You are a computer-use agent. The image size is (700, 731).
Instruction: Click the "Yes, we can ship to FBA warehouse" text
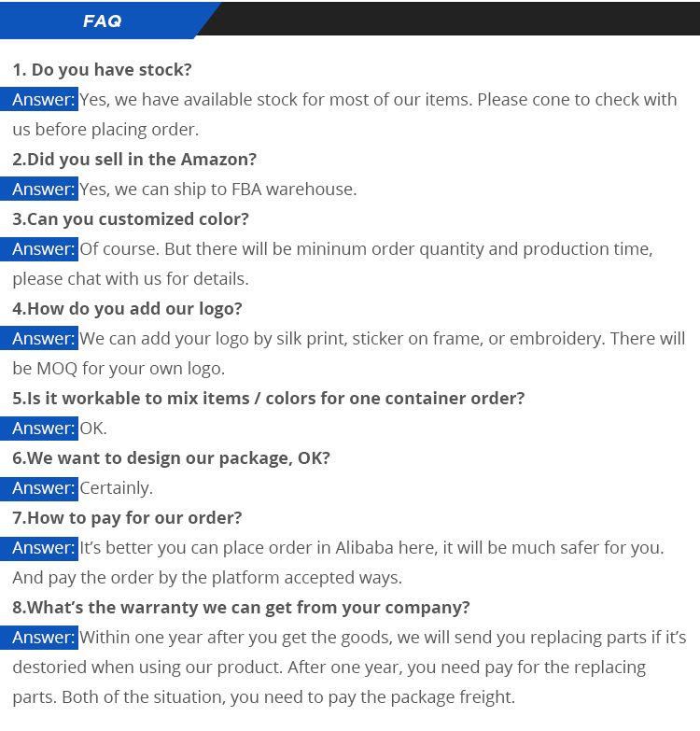(218, 190)
